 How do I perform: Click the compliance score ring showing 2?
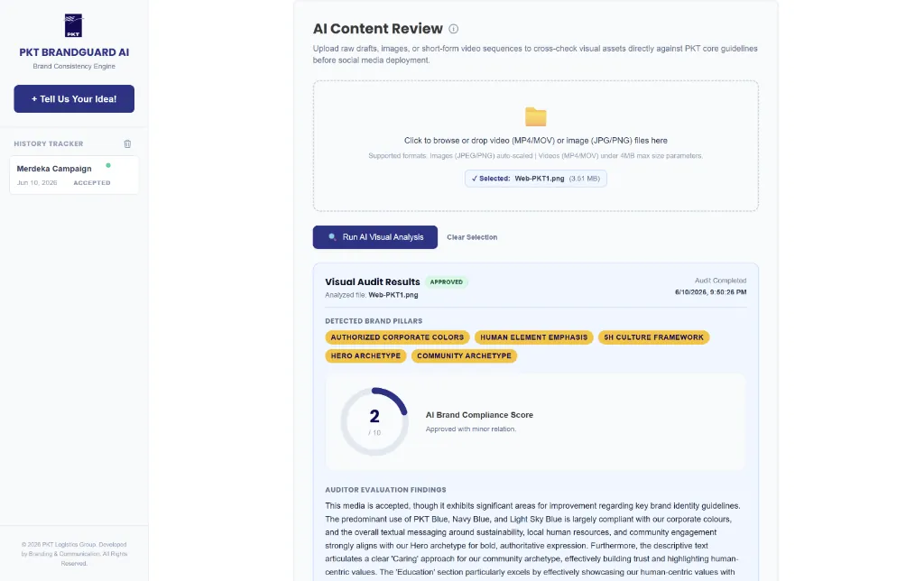(x=374, y=421)
